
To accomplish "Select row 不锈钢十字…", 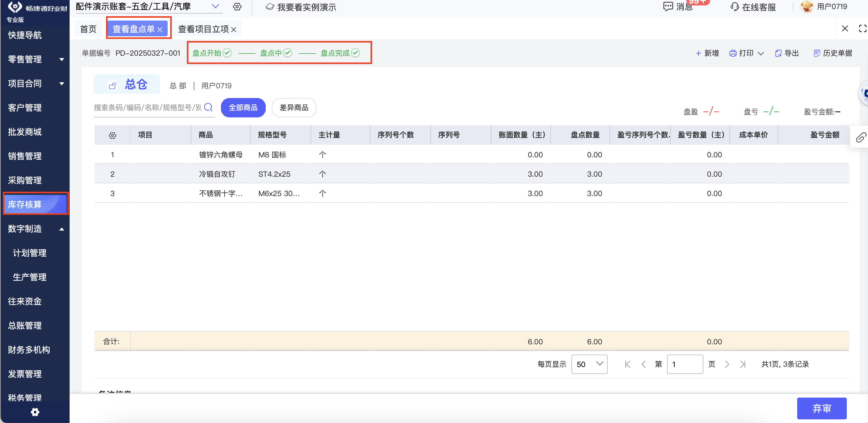I will point(472,193).
